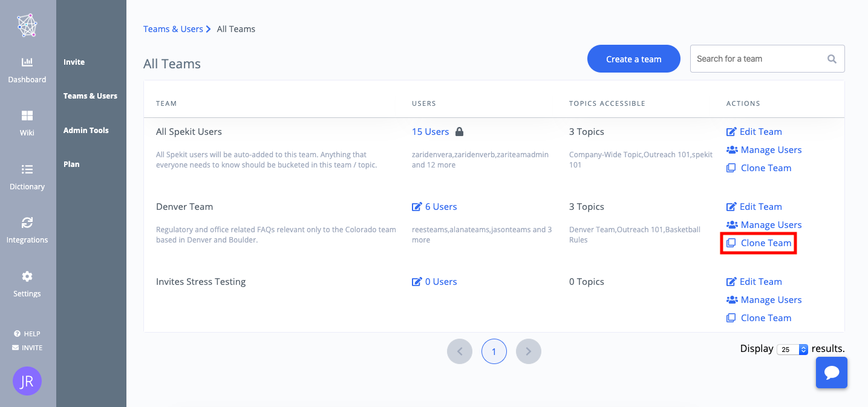Go to previous page arrow
Viewport: 868px width, 407px height.
[x=460, y=351]
